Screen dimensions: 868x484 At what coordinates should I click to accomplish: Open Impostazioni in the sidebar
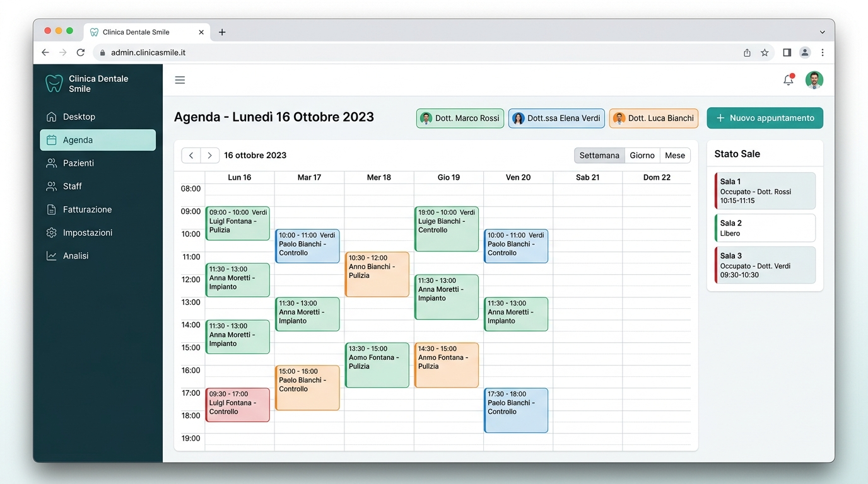pyautogui.click(x=98, y=233)
